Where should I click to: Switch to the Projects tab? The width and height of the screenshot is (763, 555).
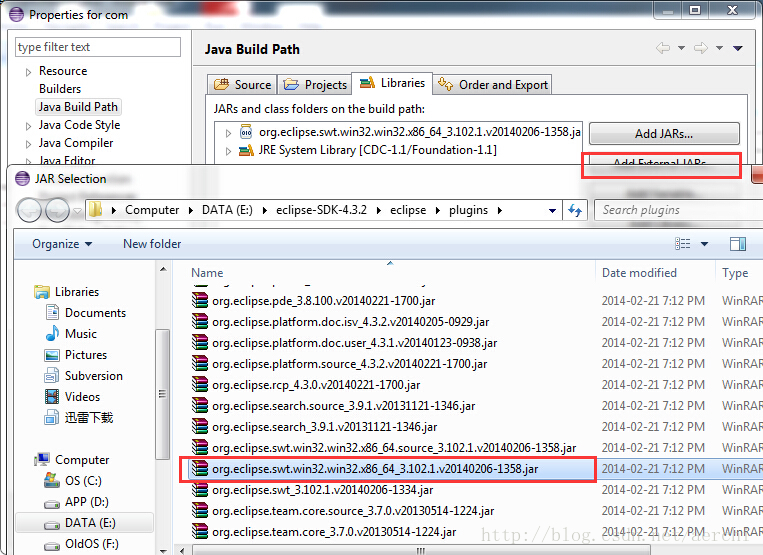click(x=315, y=85)
